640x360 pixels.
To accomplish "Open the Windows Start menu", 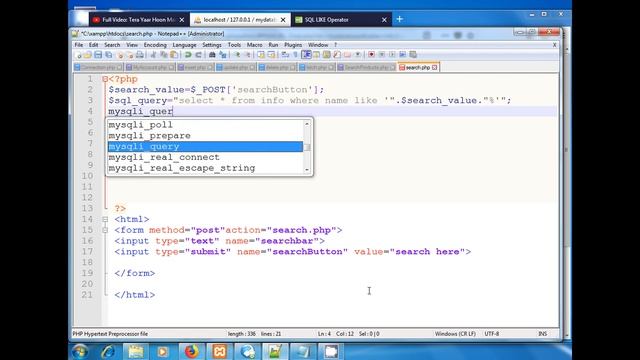I will 80,351.
